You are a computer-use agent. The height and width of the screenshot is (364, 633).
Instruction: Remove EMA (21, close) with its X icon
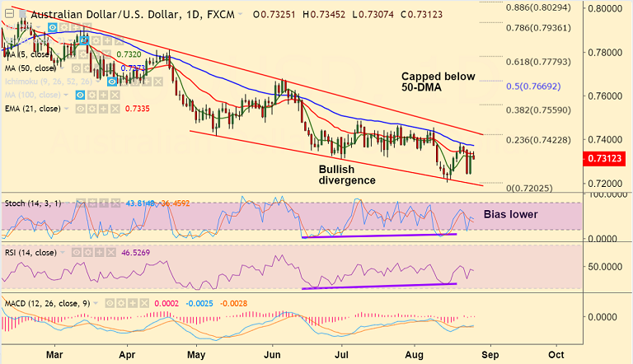(115, 109)
